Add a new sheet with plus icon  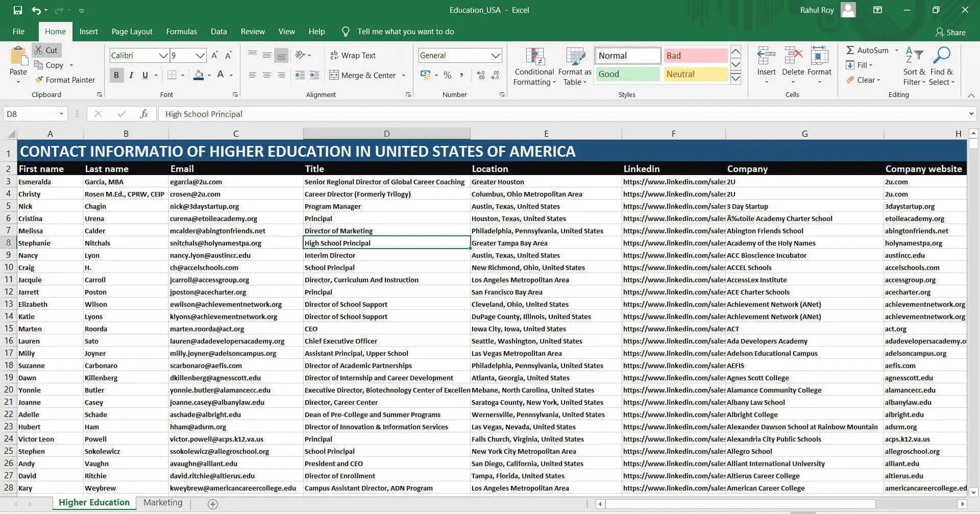pos(213,504)
